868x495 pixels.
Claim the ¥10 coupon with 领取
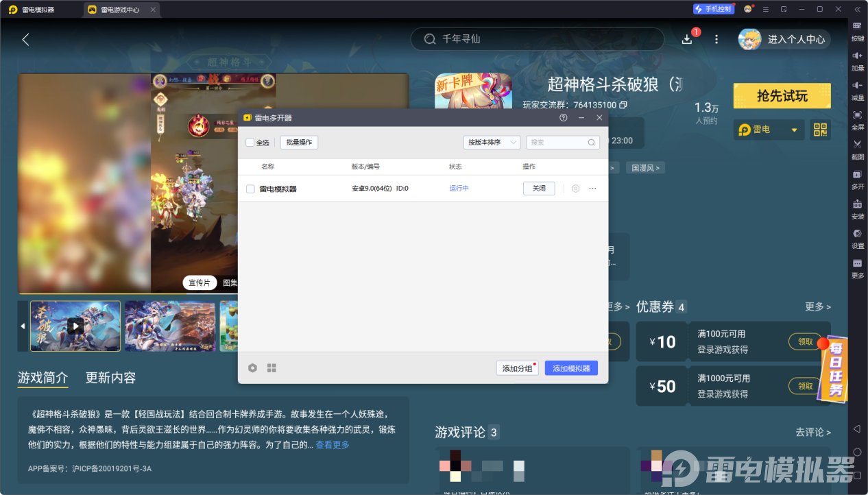point(806,341)
